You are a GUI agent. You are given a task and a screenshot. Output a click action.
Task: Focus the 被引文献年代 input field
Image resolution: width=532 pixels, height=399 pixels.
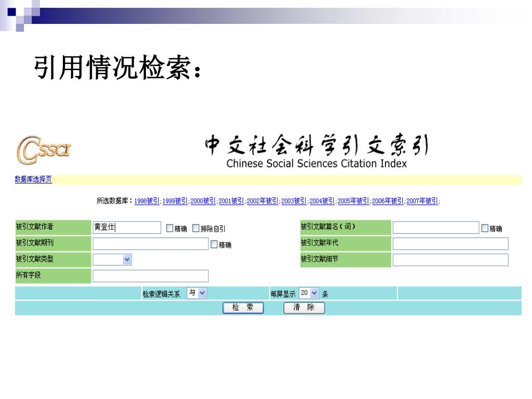coord(450,244)
